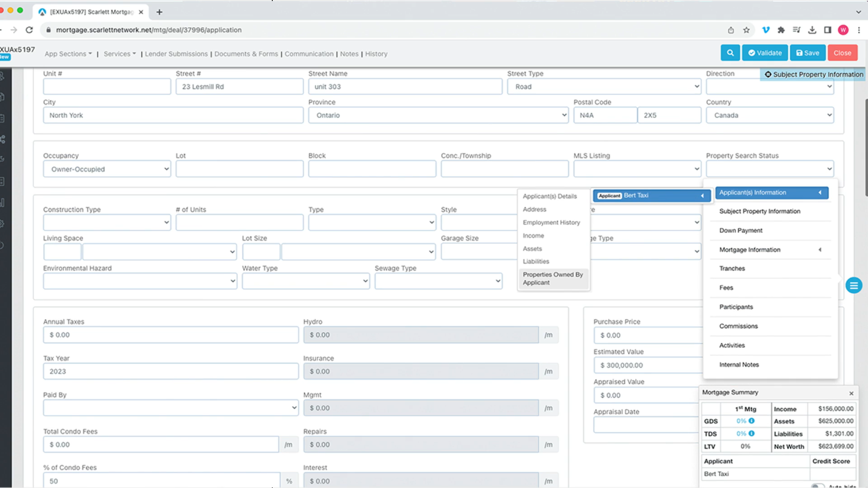Screen dimensions: 868x488
Task: Toggle the Auto-hide switch
Action: 817,486
